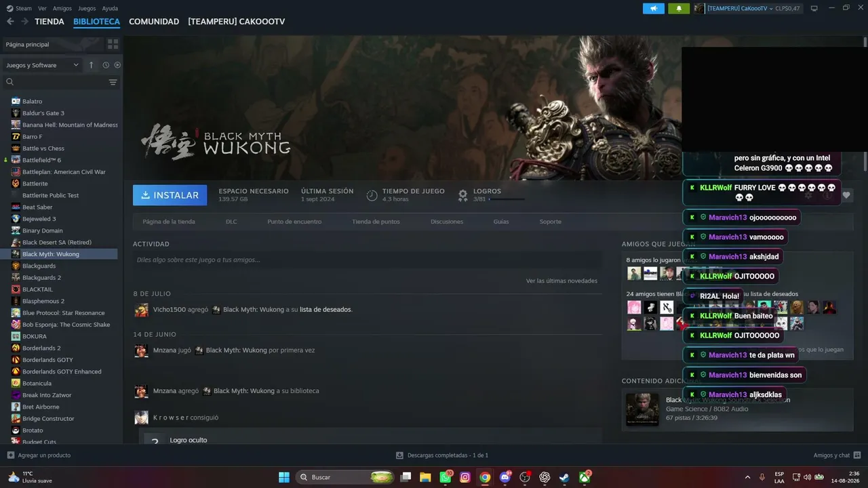Switch to Big Picture mode monitor icon

pyautogui.click(x=814, y=8)
